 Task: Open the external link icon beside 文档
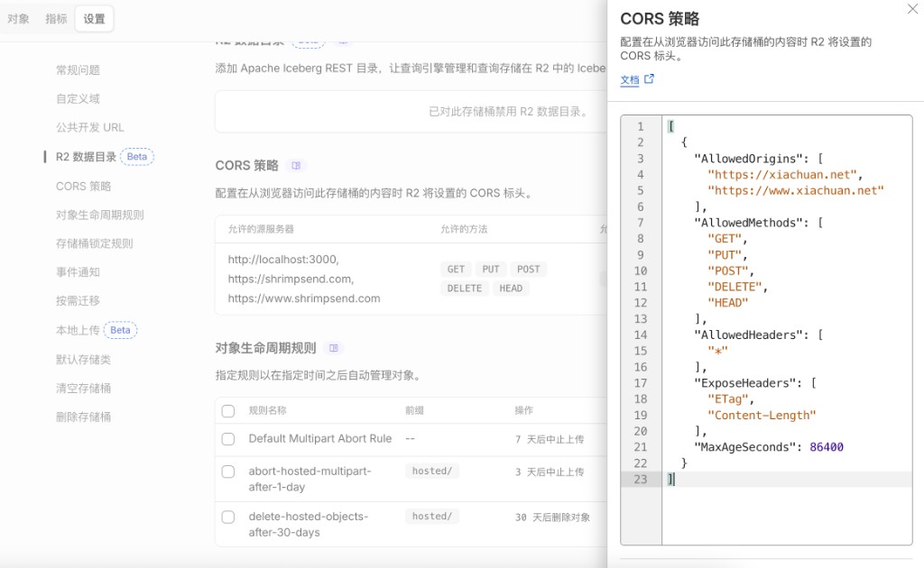(x=649, y=78)
